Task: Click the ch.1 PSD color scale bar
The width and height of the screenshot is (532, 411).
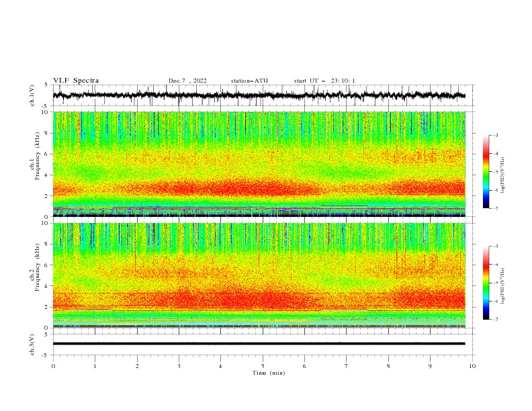Action: (x=486, y=172)
